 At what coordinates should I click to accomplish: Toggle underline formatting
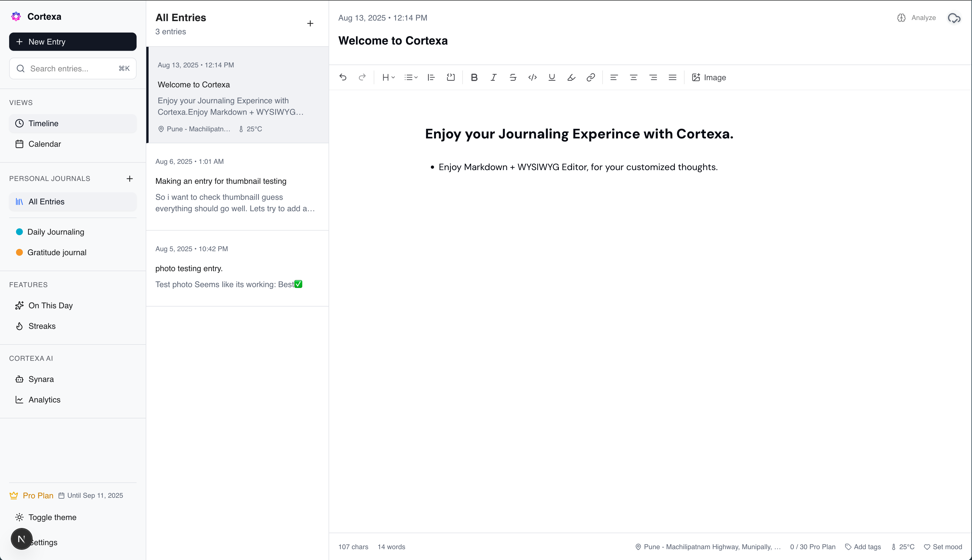click(552, 77)
